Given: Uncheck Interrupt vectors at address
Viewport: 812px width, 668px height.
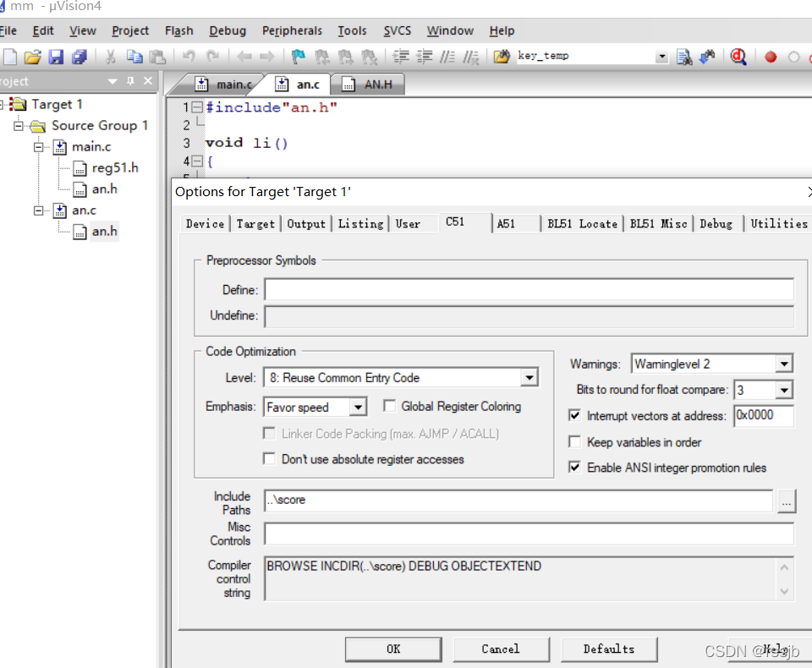Looking at the screenshot, I should pyautogui.click(x=574, y=415).
